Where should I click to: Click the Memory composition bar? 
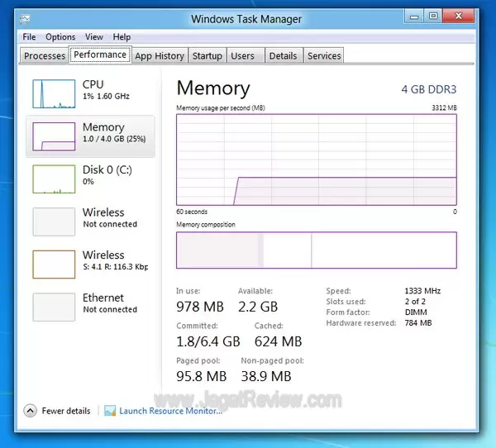pyautogui.click(x=317, y=250)
